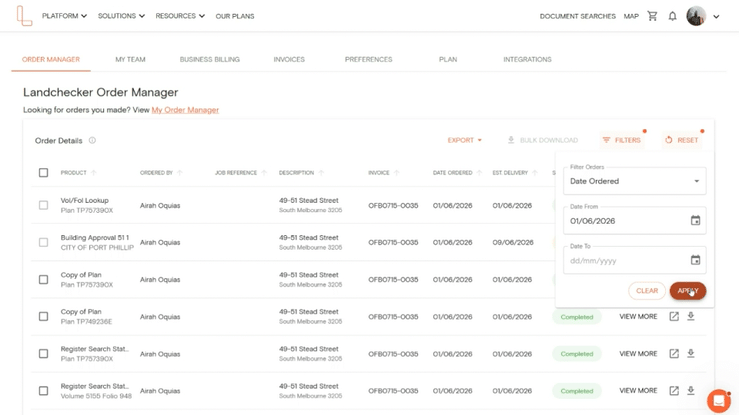Click Bulk Download
Image resolution: width=739 pixels, height=415 pixels.
pyautogui.click(x=542, y=140)
